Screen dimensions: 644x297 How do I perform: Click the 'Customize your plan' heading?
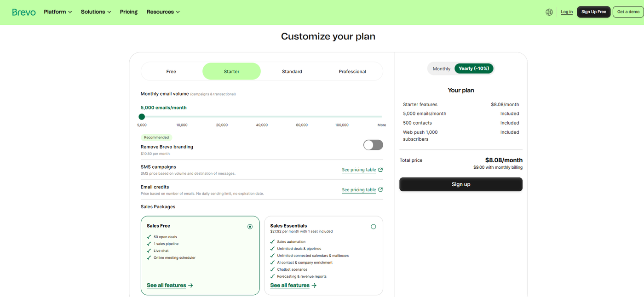[328, 36]
